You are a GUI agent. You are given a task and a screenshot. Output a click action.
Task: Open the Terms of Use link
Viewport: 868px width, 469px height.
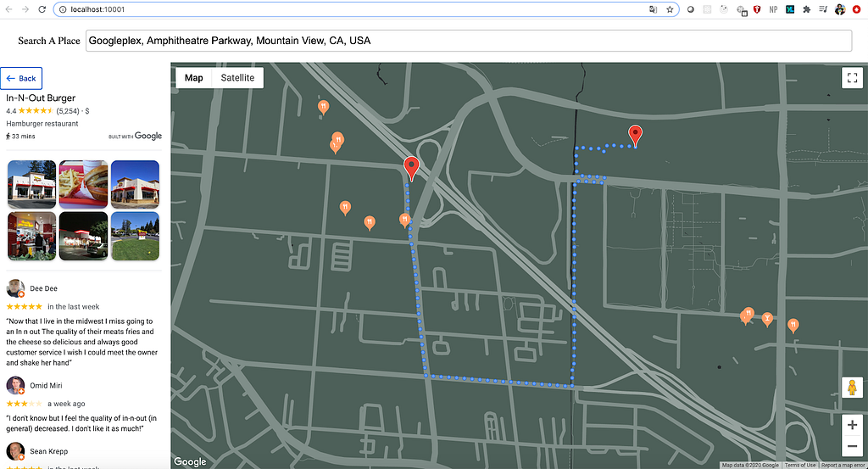800,465
